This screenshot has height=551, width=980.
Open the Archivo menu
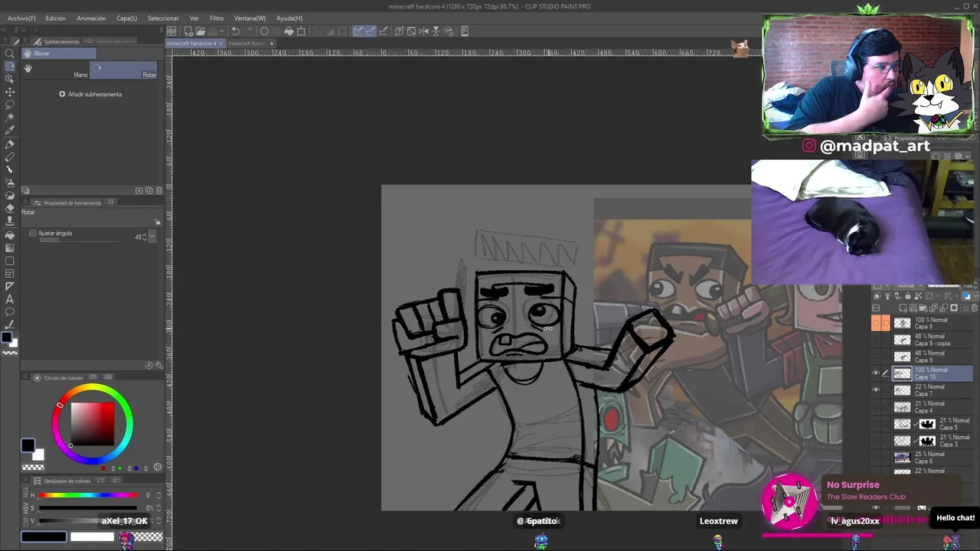(21, 18)
